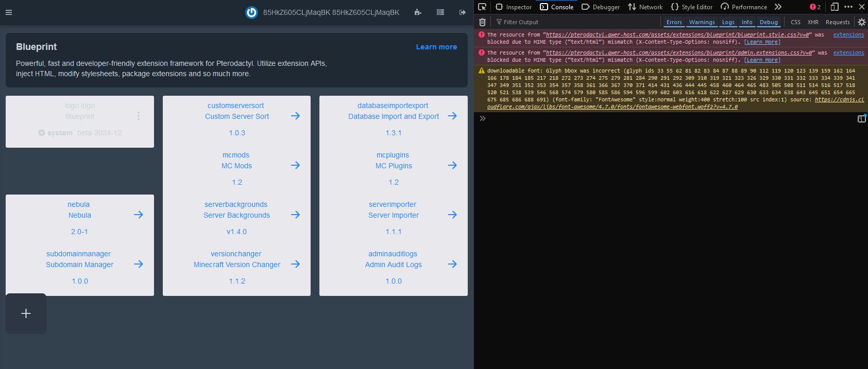868x369 pixels.
Task: Toggle the console split sidebar icon
Action: (x=861, y=118)
